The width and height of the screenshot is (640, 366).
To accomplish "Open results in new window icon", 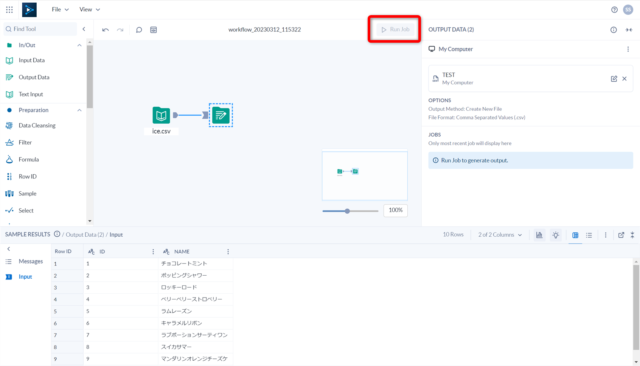I will coord(621,235).
